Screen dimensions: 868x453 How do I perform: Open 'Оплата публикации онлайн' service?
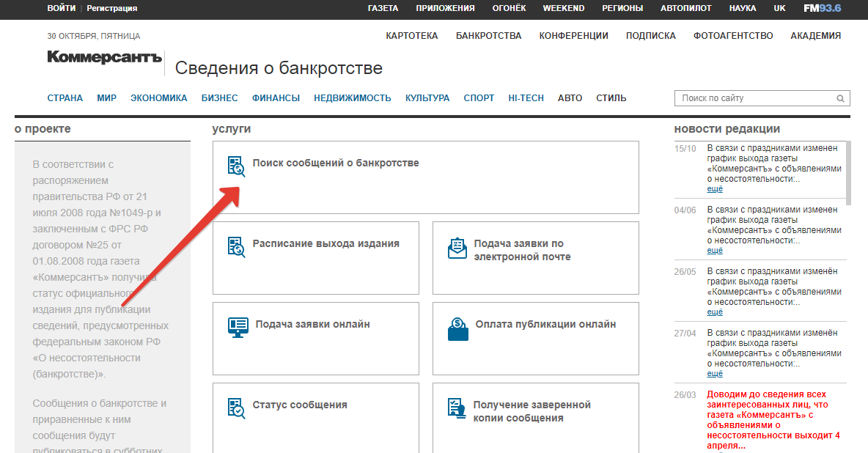click(x=545, y=324)
